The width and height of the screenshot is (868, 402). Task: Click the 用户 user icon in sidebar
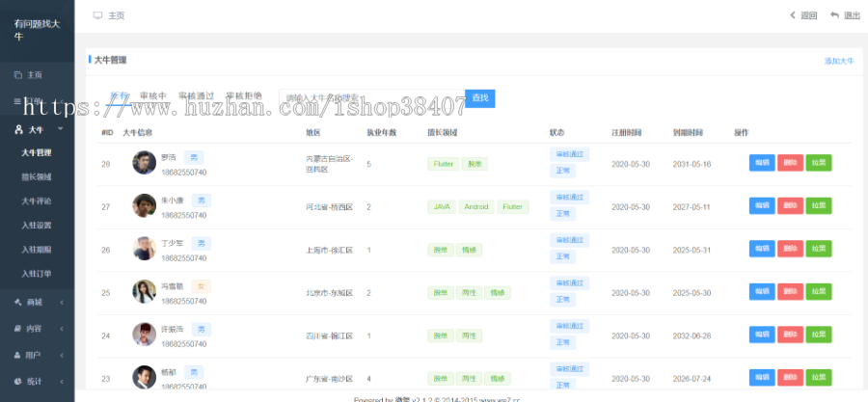(x=18, y=355)
